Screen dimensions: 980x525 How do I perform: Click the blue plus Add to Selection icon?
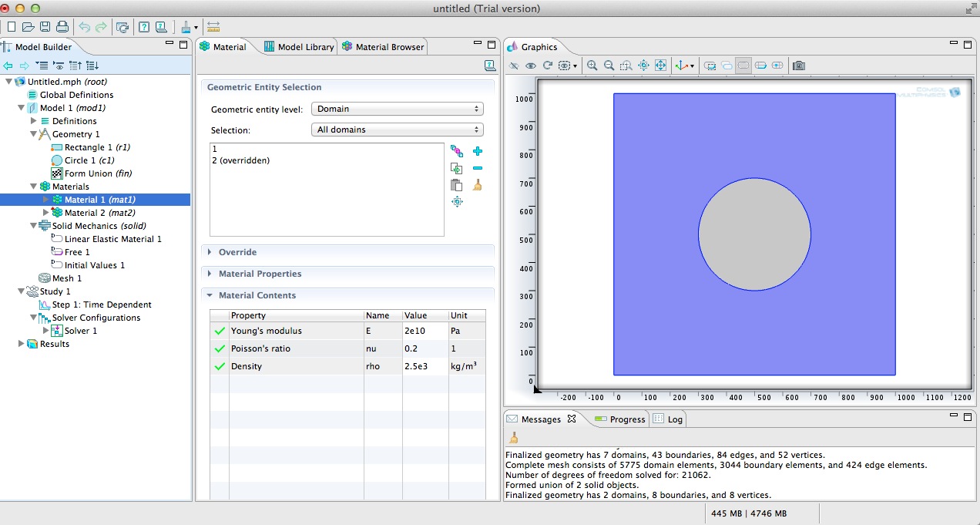click(x=477, y=152)
